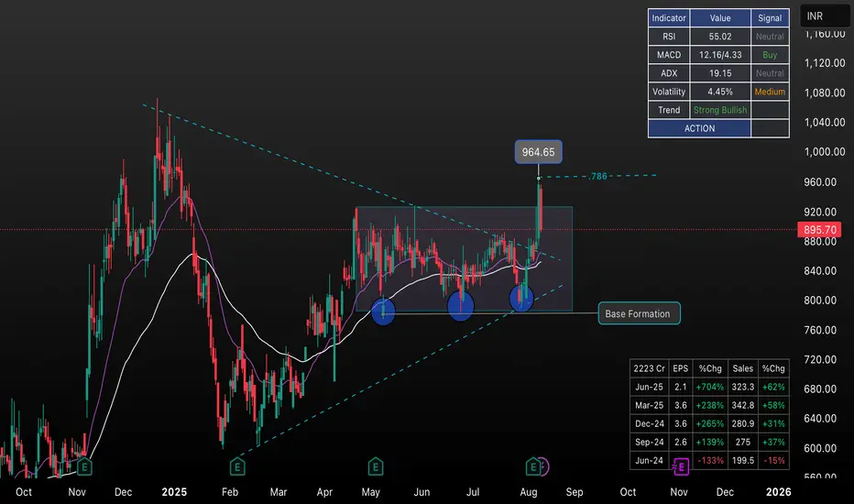Click the Sales column header
The width and height of the screenshot is (854, 504).
coord(742,369)
